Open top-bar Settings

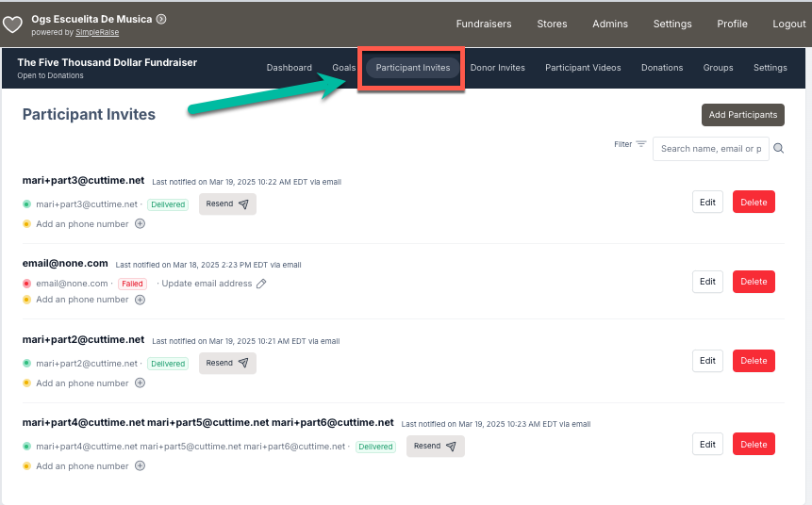point(672,24)
